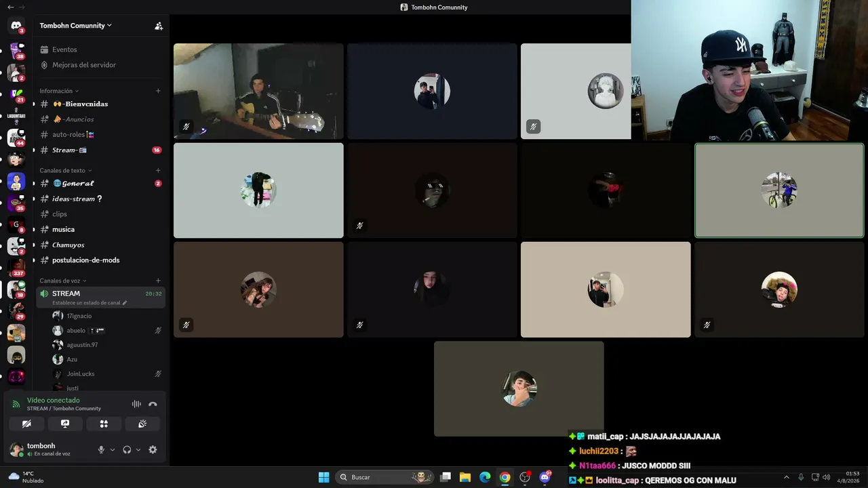
Task: Open the postulacion-de-mods channel
Action: click(x=100, y=260)
